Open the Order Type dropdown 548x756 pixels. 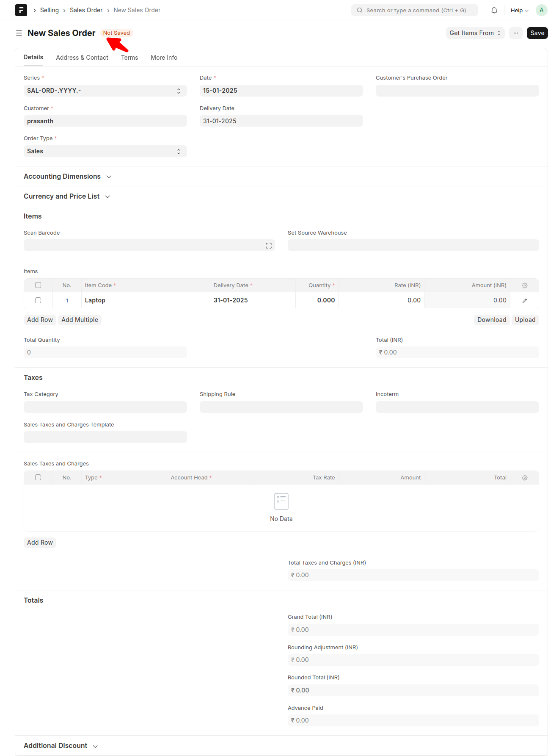105,151
